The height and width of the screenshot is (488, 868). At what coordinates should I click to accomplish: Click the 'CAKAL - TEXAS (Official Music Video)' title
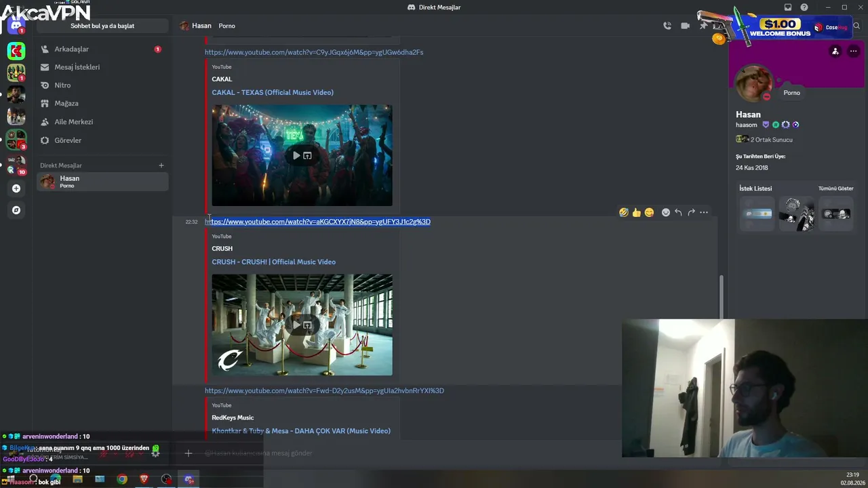click(x=273, y=92)
